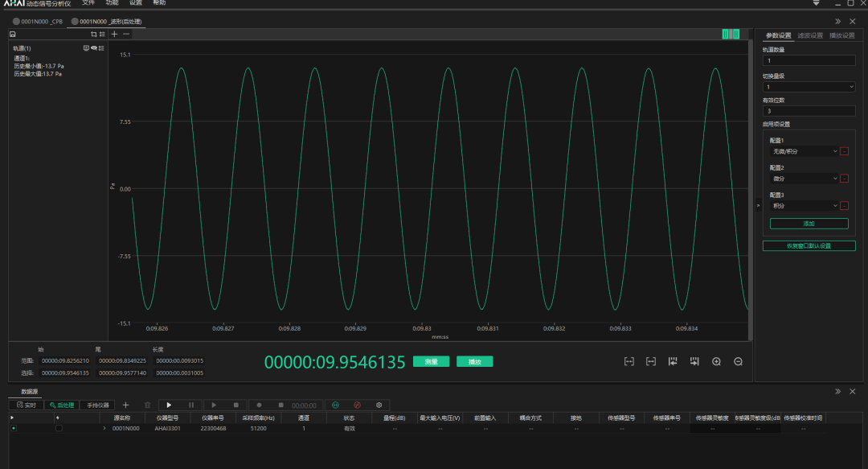This screenshot has width=868, height=469.
Task: Click the green 播放 button
Action: point(474,361)
